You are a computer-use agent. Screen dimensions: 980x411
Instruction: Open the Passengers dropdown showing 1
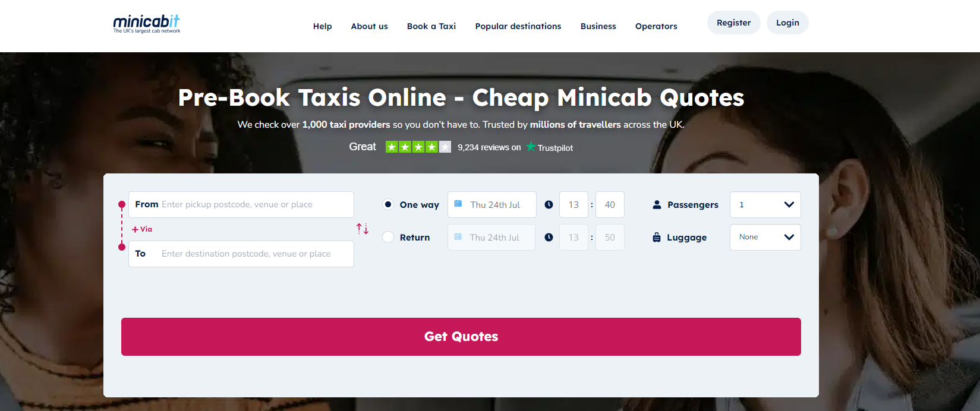click(x=765, y=204)
